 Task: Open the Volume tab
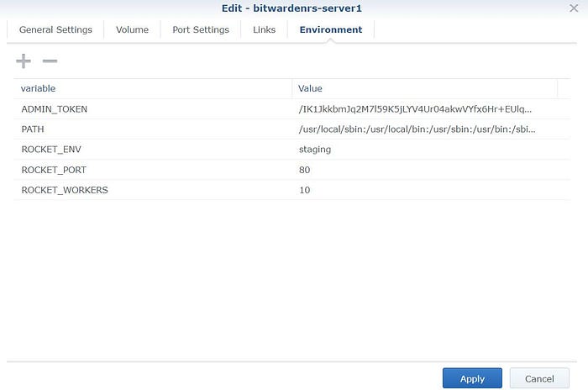(x=132, y=29)
